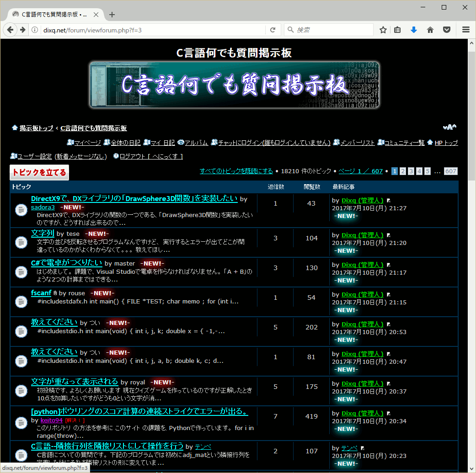Screen dimensions: 476x473
Task: Bookmark this page with star icon
Action: point(383,30)
